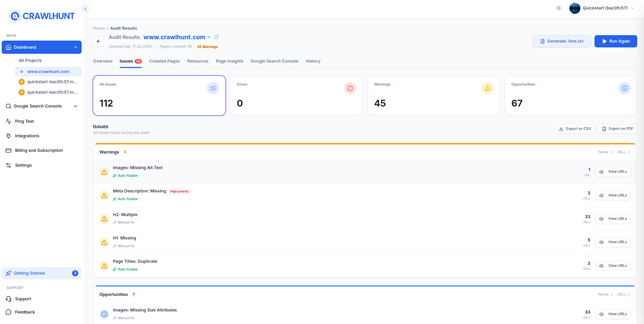
Task: Click the Issues tab 112 count badge
Action: tap(138, 62)
